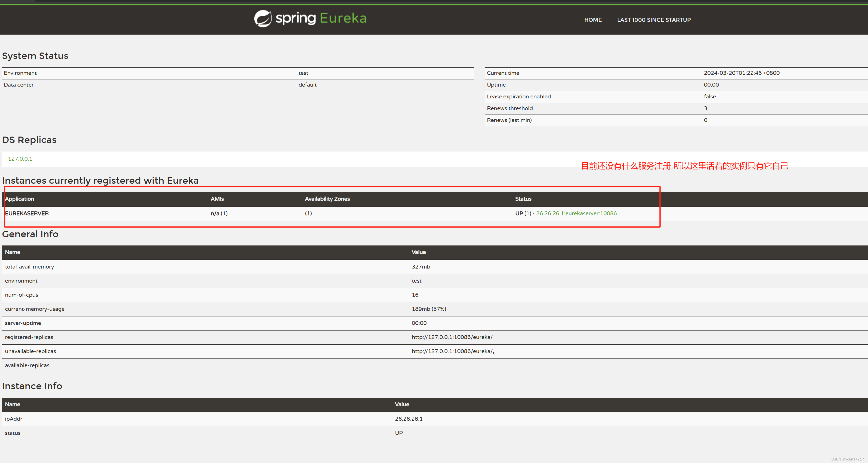Click the Instance Info Name column header

(x=13, y=404)
